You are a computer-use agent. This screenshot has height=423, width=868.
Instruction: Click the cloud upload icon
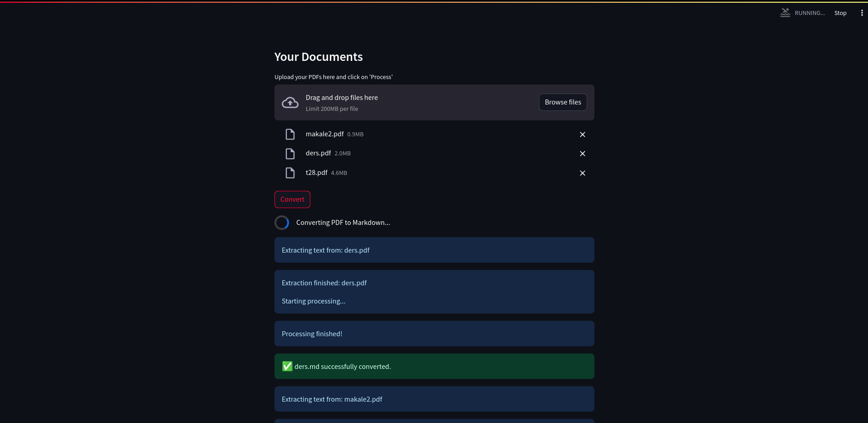[289, 102]
